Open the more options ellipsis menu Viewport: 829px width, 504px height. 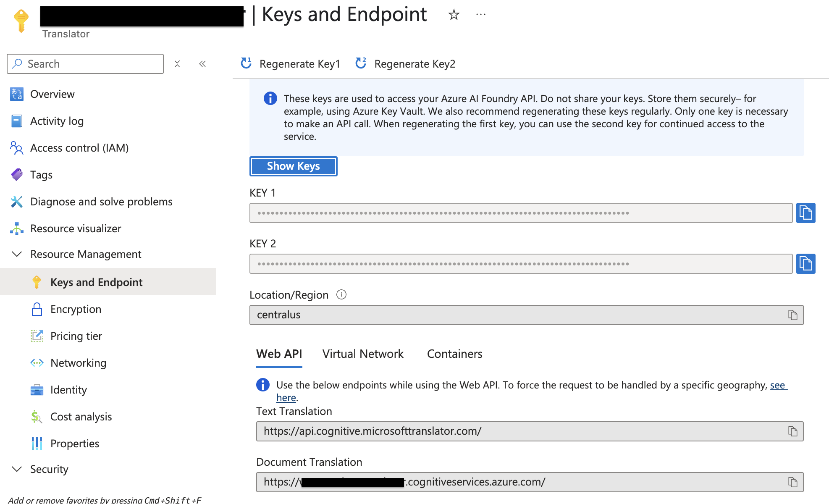(481, 15)
